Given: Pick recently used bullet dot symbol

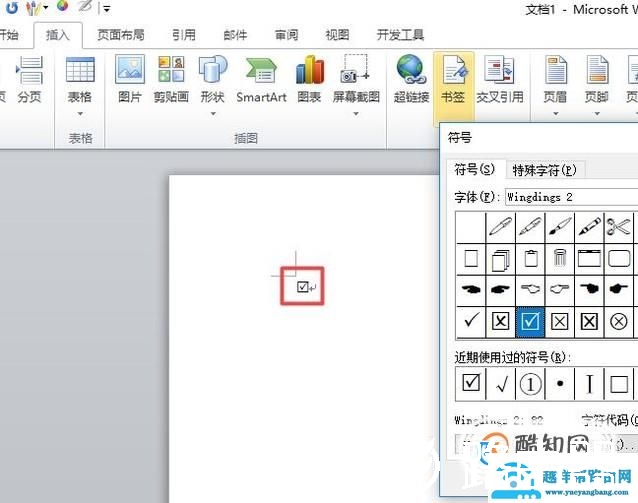Looking at the screenshot, I should click(x=560, y=383).
